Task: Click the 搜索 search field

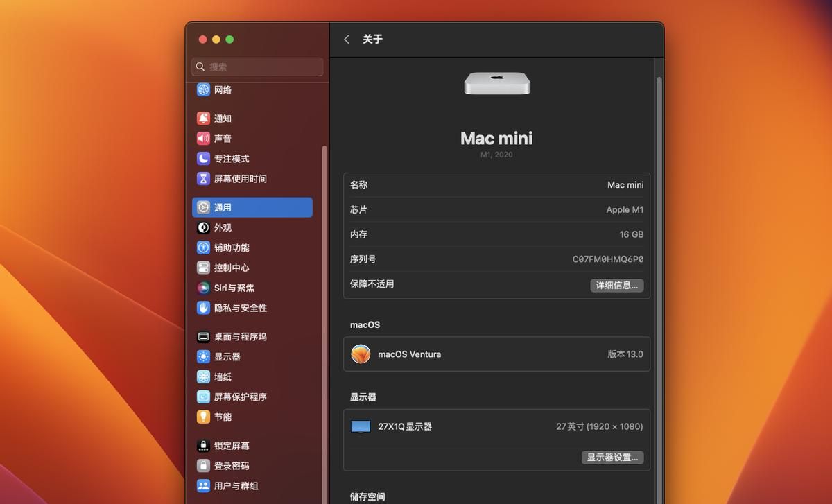Action: click(257, 67)
